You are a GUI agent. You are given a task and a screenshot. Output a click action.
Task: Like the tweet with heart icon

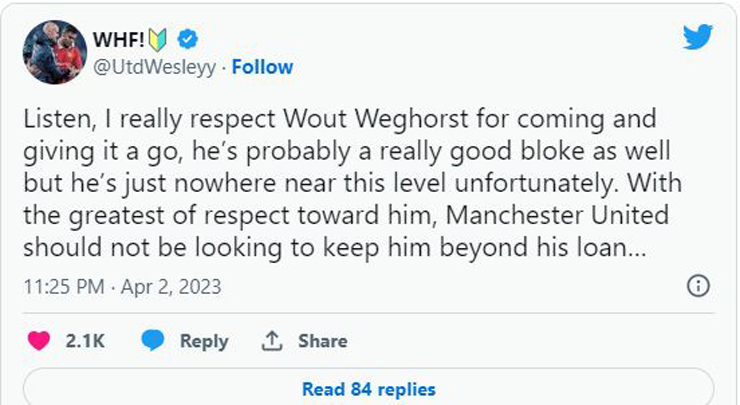tap(39, 341)
